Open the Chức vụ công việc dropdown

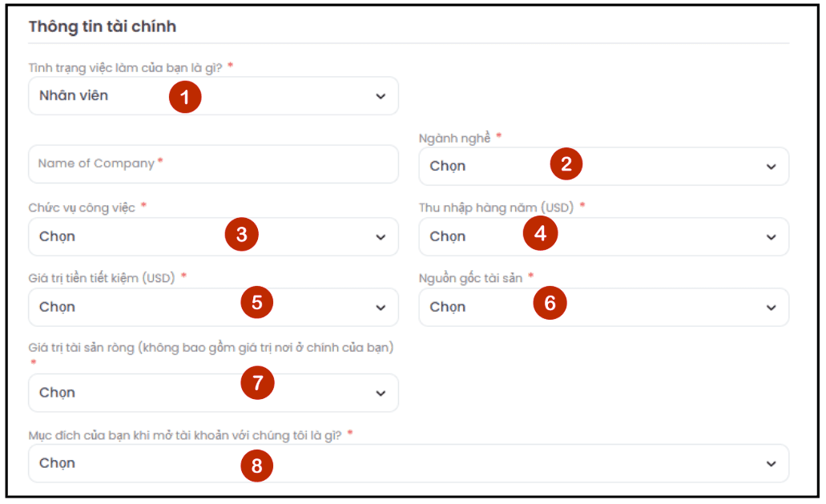click(213, 237)
